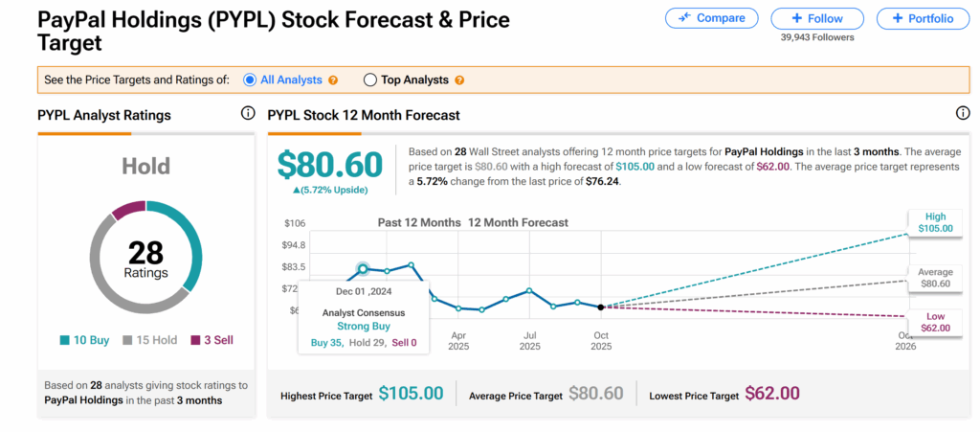This screenshot has height=432, width=980.
Task: Click the Average $80.60 forecast label
Action: (935, 278)
